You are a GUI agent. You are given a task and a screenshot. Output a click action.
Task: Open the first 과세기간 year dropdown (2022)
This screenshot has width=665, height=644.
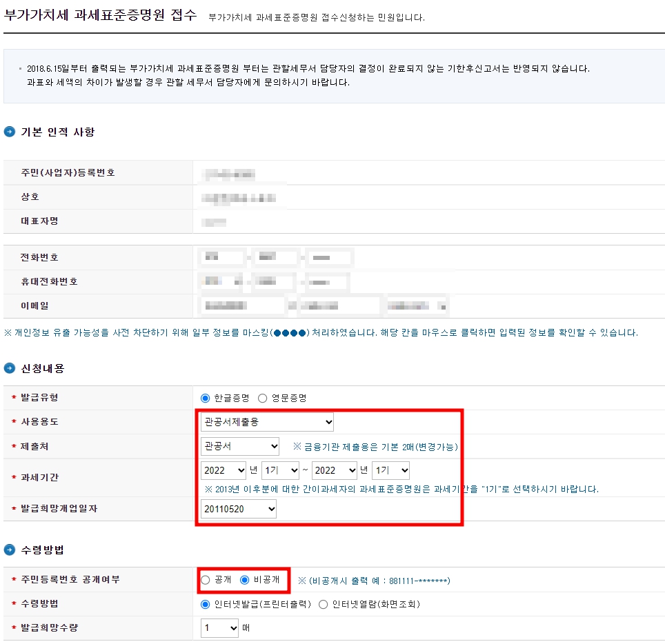tap(222, 470)
